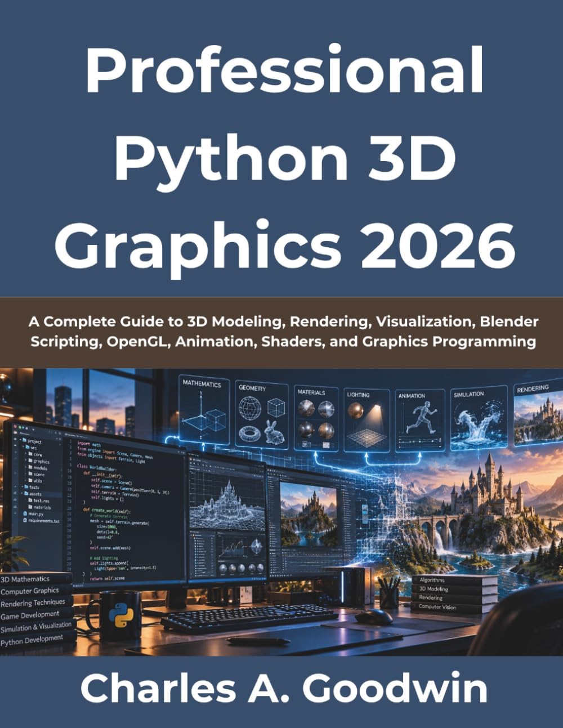Select the utils folder in the file tree
The width and height of the screenshot is (563, 728).
point(35,481)
